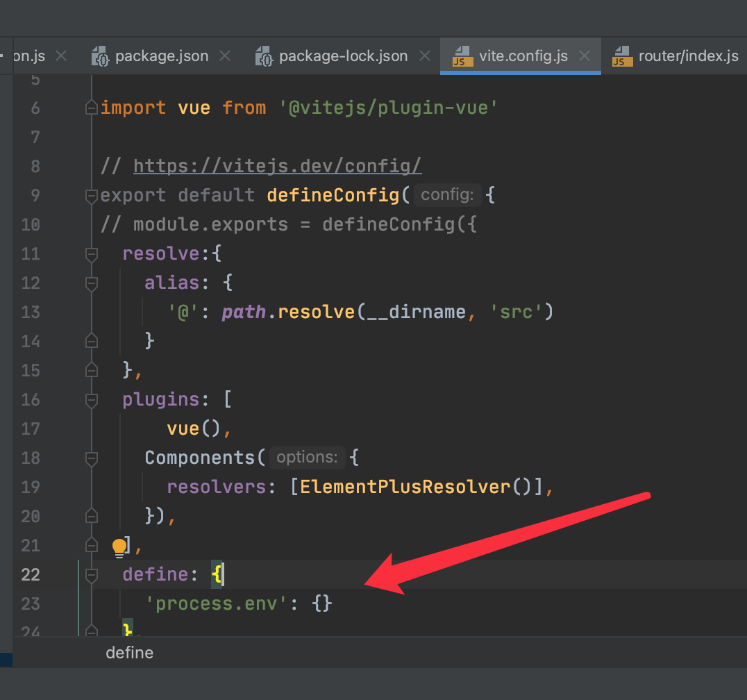Collapse the plugins array fold arrow

(91, 399)
